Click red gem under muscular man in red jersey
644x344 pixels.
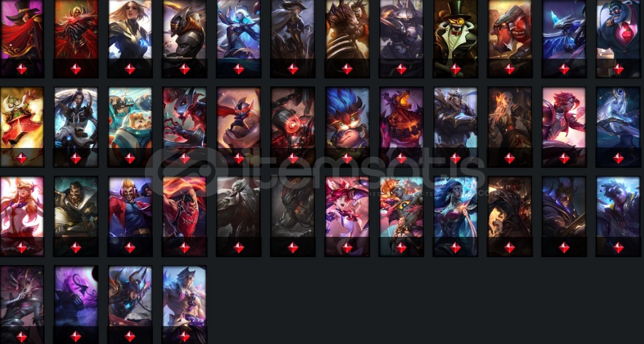click(x=184, y=248)
